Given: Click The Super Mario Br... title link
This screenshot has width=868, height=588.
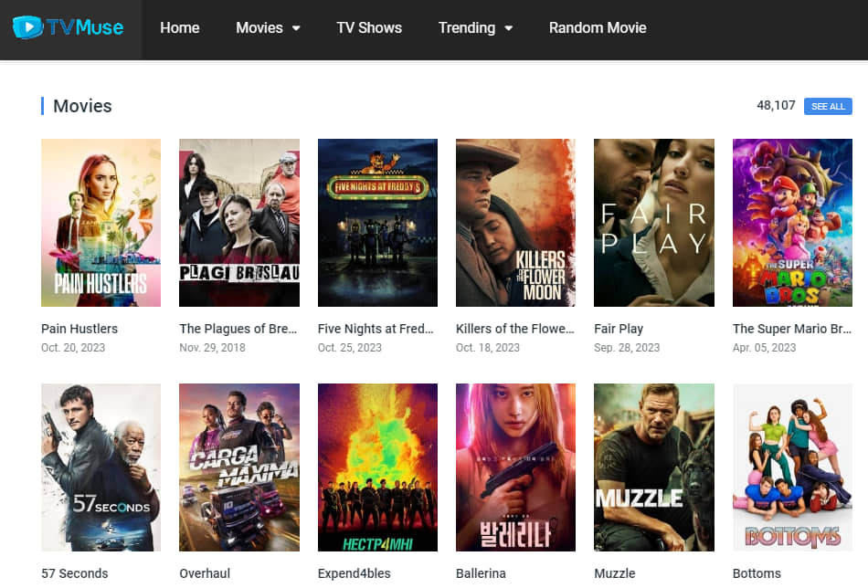Looking at the screenshot, I should pyautogui.click(x=791, y=329).
